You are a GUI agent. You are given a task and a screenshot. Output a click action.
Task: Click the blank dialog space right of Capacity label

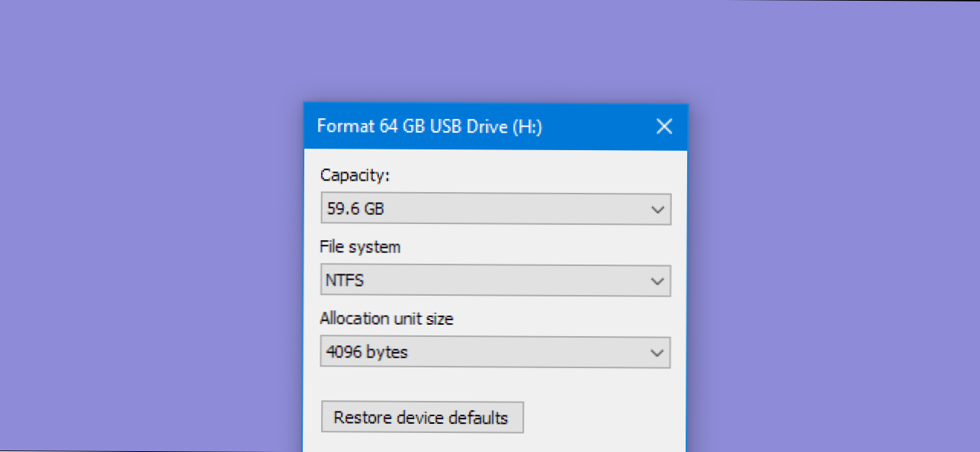(x=534, y=175)
